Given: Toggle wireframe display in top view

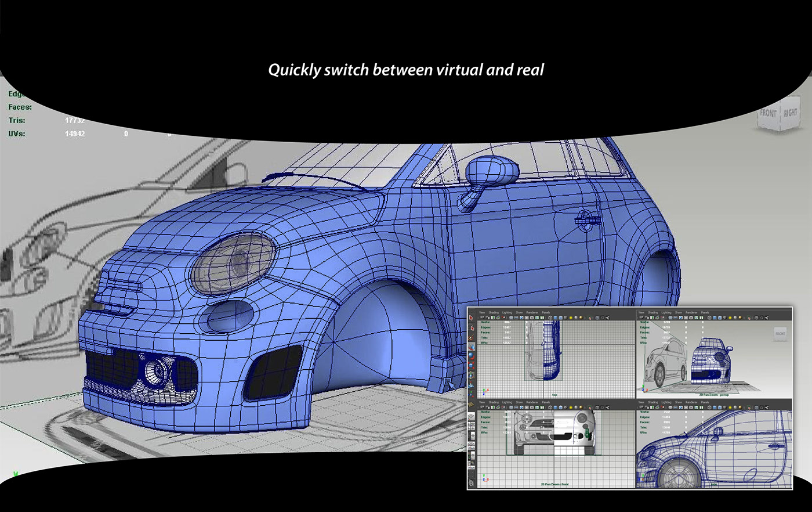Looking at the screenshot, I should (550, 318).
